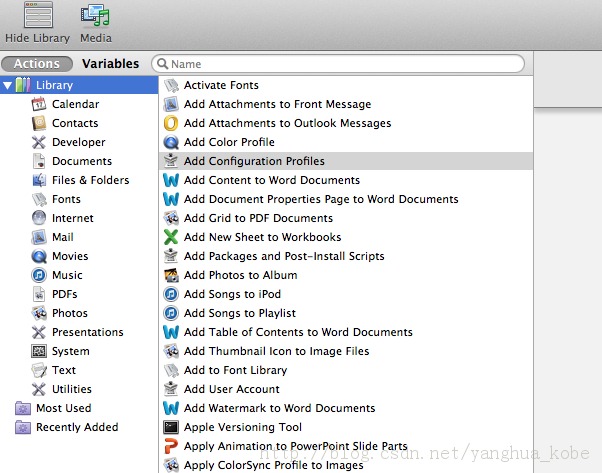Click the search magnifier icon
602x473 pixels.
pyautogui.click(x=162, y=64)
